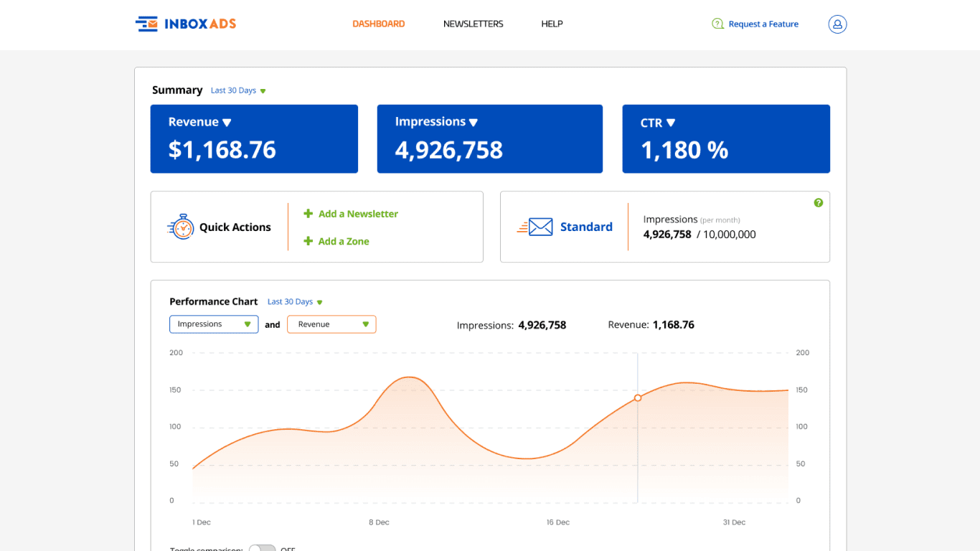Screen dimensions: 980x551
Task: Click the 10,000,000 impressions limit text
Action: 730,235
